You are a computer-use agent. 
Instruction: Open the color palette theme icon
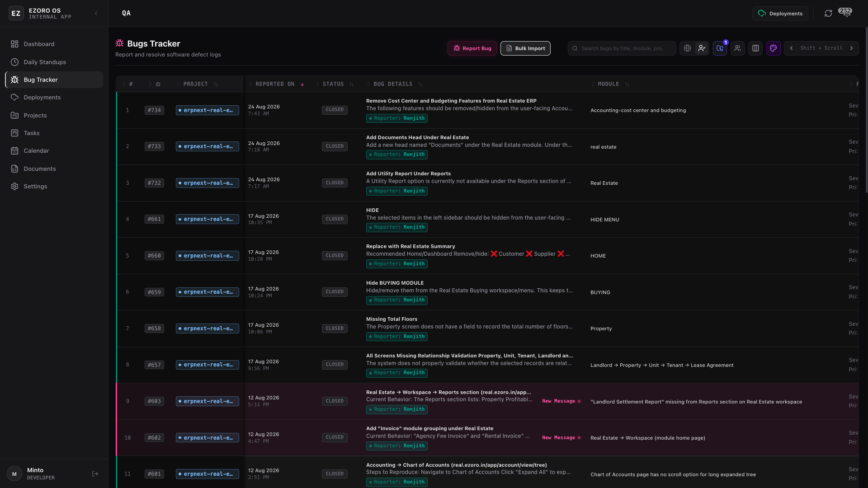click(774, 48)
